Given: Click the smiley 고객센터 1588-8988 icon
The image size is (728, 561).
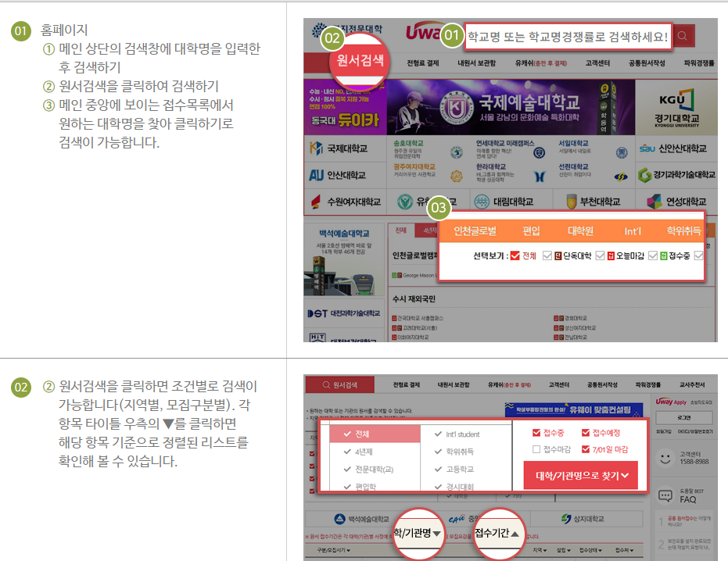Looking at the screenshot, I should [x=665, y=458].
